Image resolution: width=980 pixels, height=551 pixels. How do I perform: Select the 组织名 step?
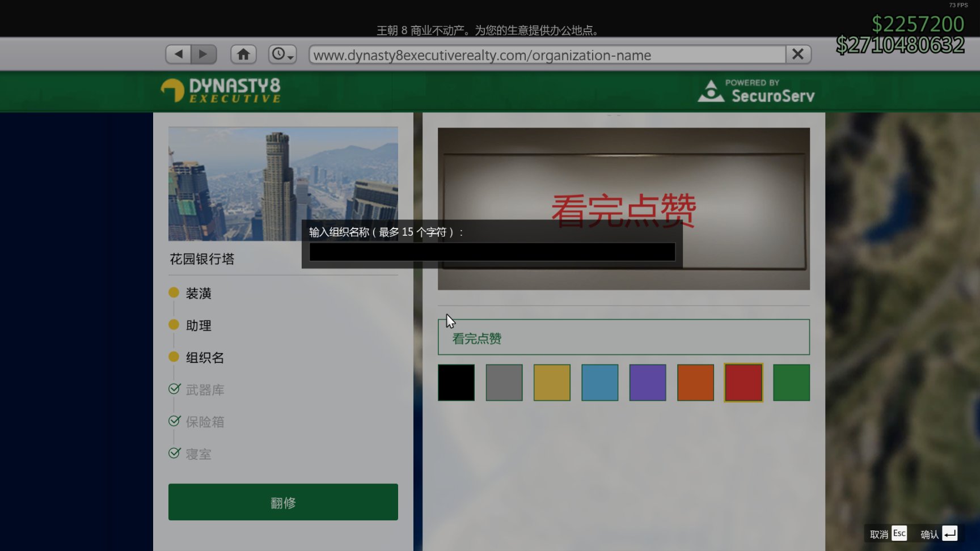pos(197,357)
